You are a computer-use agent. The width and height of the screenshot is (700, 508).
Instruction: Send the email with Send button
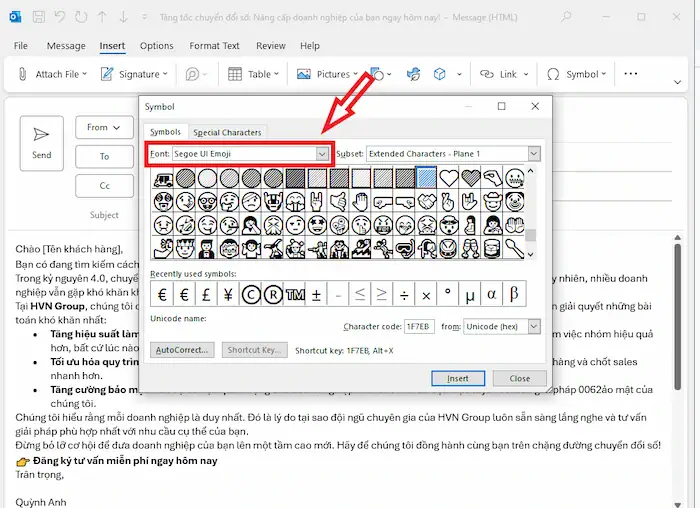[x=42, y=142]
